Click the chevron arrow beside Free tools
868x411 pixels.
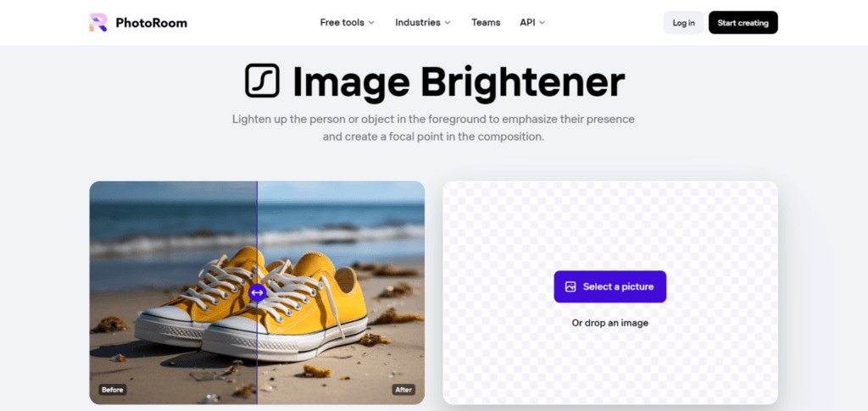click(x=371, y=23)
